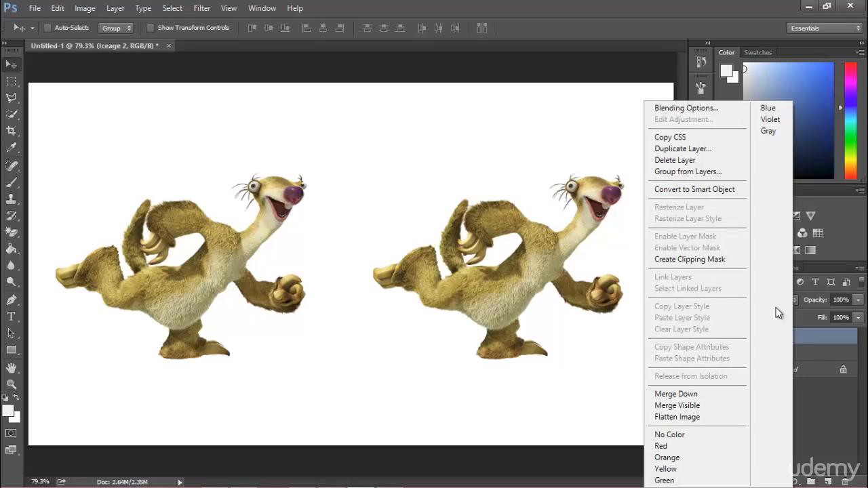Choose Merge Down from context menu

coord(676,394)
